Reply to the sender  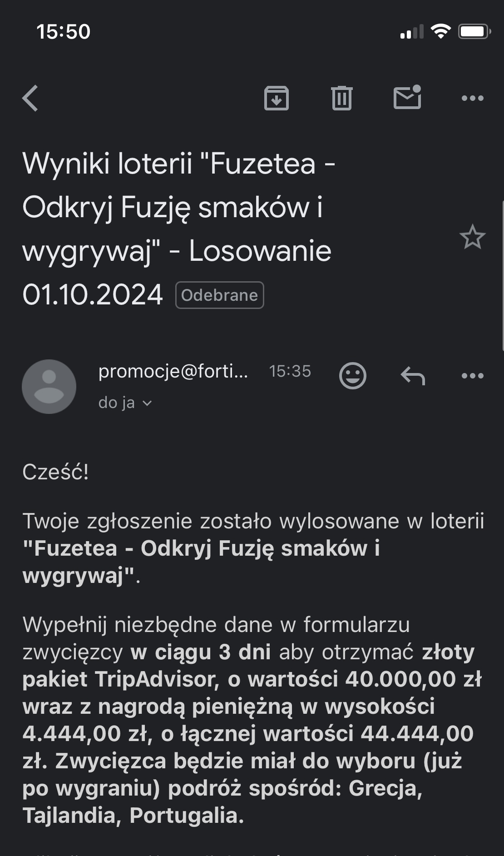pos(413,376)
